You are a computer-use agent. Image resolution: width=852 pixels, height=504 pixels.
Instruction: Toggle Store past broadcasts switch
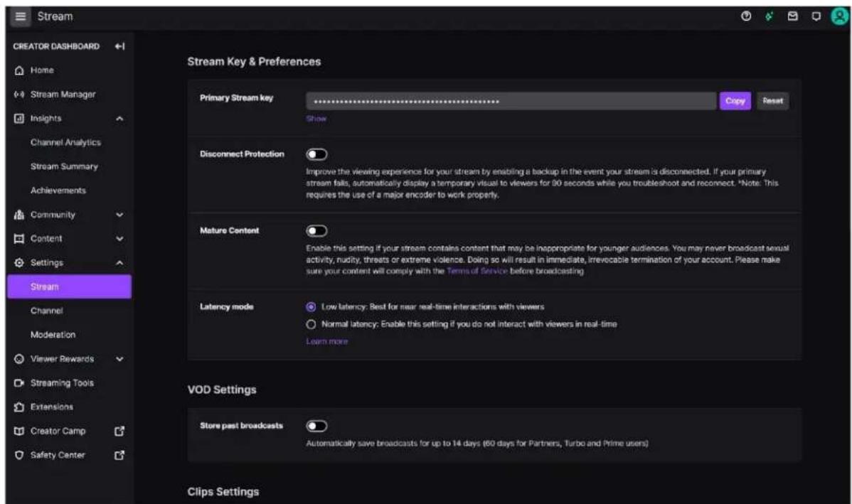coord(316,427)
